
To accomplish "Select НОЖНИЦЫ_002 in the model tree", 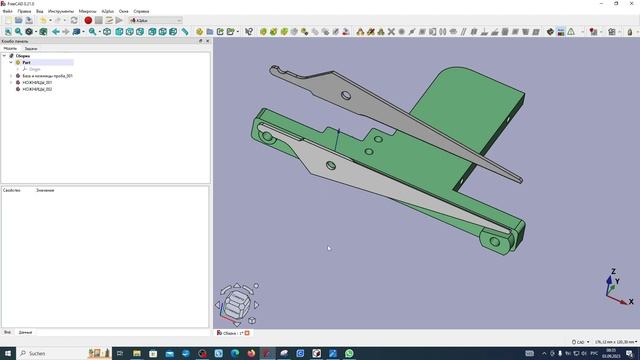I will point(37,89).
